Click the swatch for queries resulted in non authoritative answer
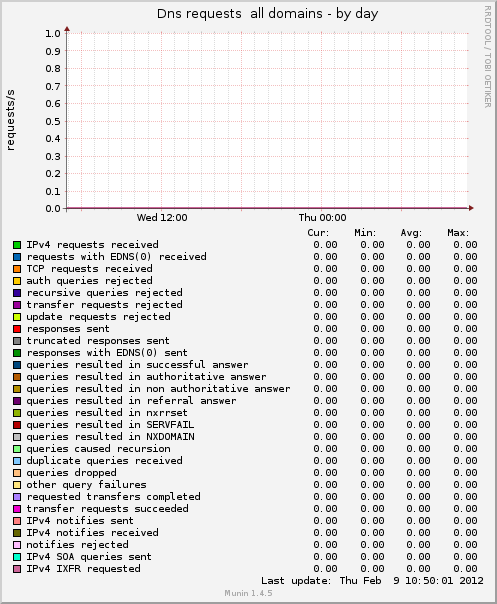The width and height of the screenshot is (497, 604). click(17, 389)
